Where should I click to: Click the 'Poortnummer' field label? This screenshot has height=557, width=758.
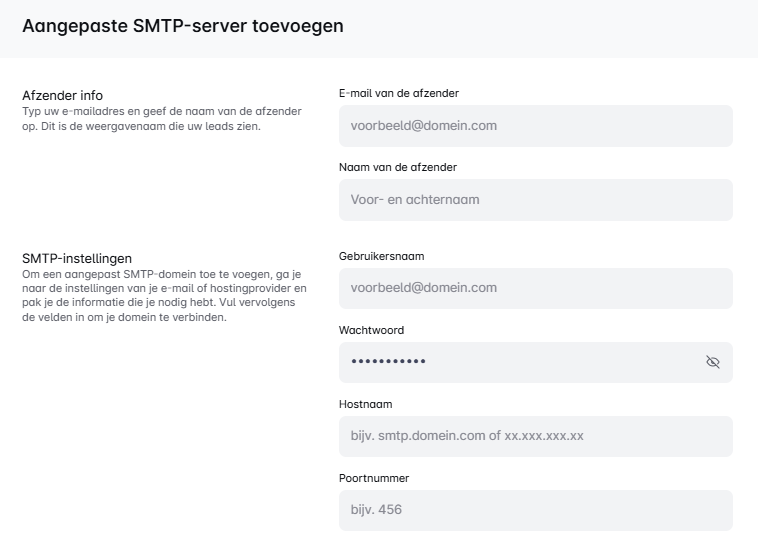[374, 478]
